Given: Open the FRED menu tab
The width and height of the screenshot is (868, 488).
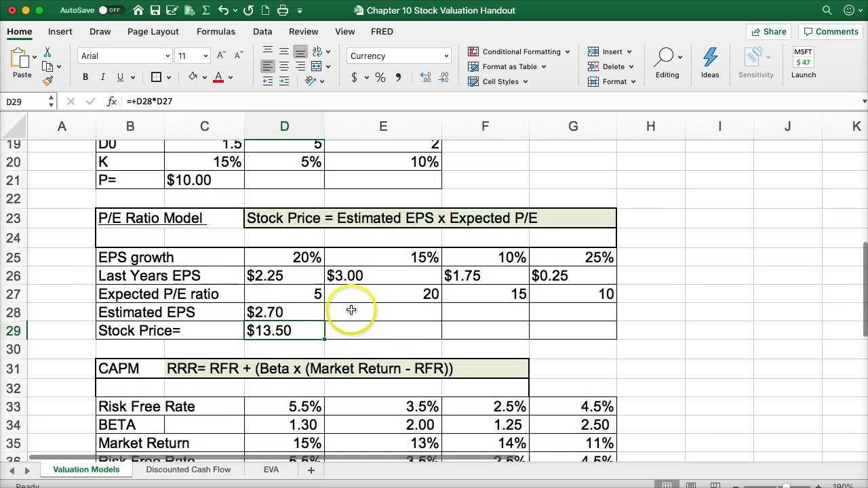Looking at the screenshot, I should point(382,31).
